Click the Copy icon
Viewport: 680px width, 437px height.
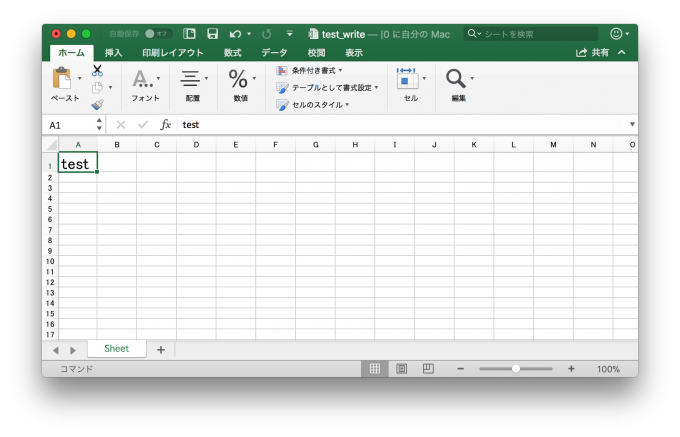pos(97,88)
